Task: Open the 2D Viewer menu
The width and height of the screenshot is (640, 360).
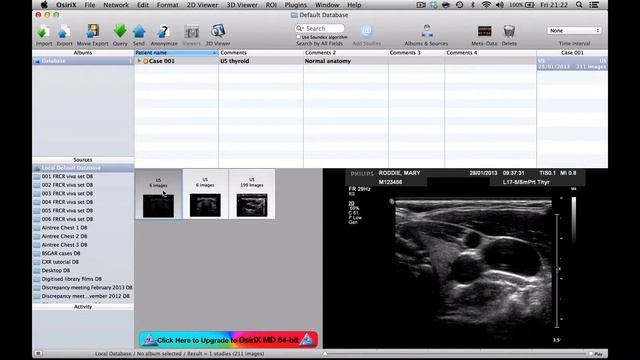Action: tap(202, 5)
